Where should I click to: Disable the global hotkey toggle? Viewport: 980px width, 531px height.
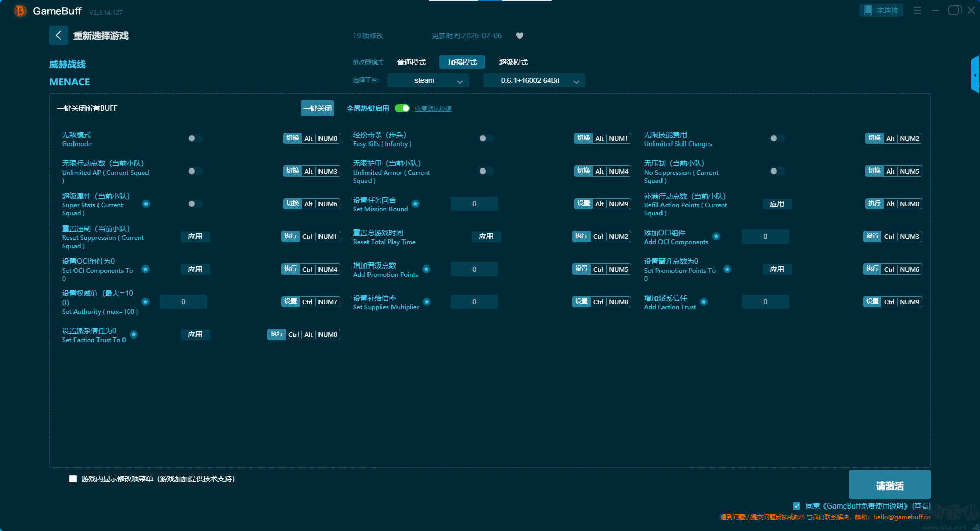click(x=402, y=108)
